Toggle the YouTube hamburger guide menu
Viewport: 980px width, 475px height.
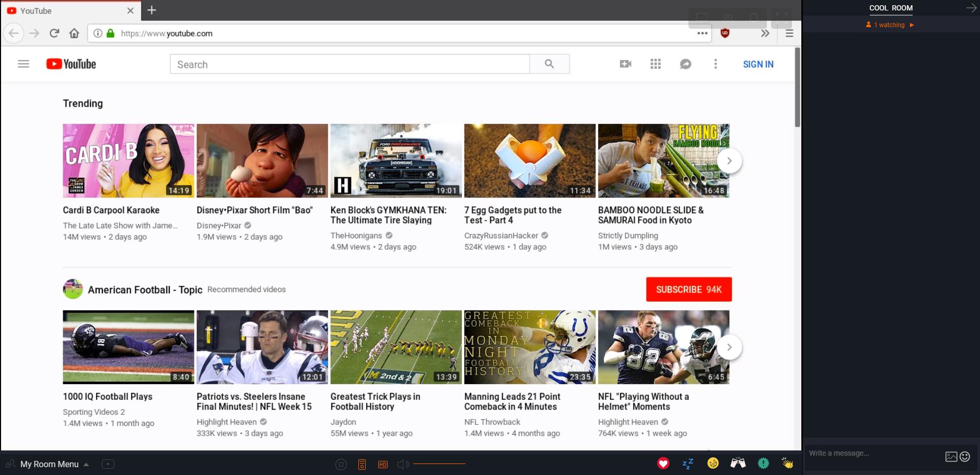pos(24,64)
